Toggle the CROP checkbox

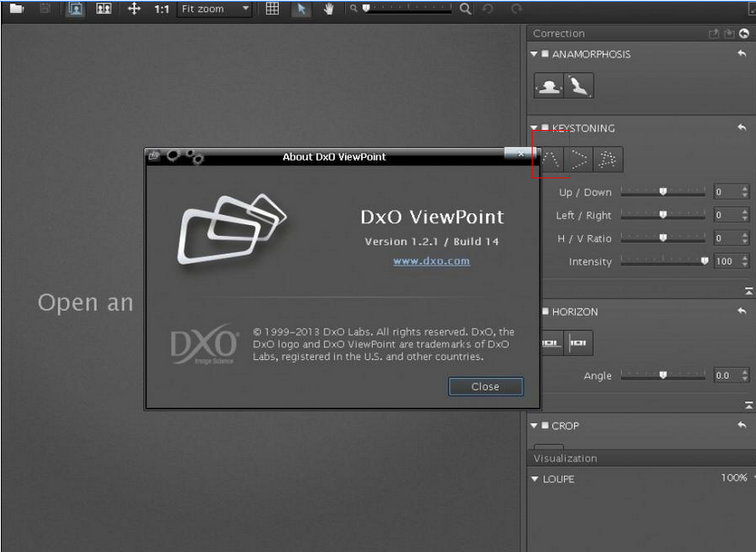tap(544, 425)
